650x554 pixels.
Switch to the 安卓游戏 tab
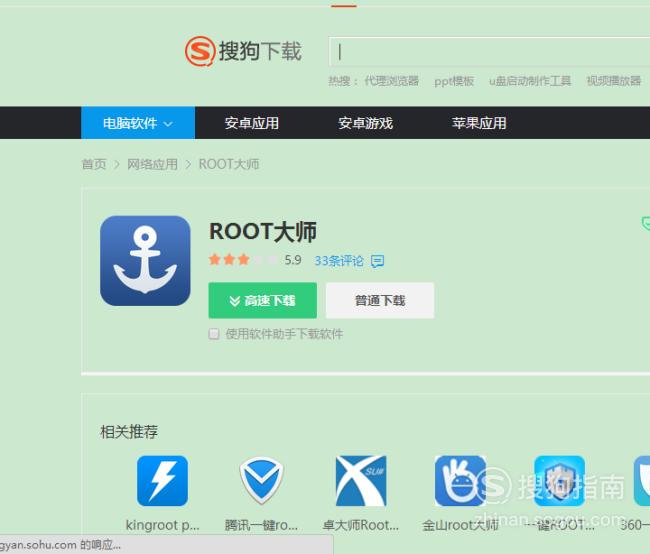click(x=365, y=123)
